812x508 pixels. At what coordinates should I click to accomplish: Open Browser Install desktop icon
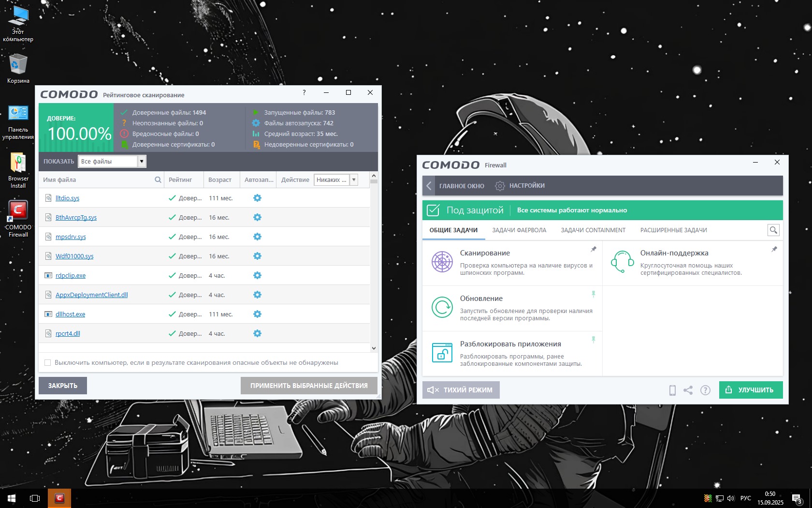(18, 170)
